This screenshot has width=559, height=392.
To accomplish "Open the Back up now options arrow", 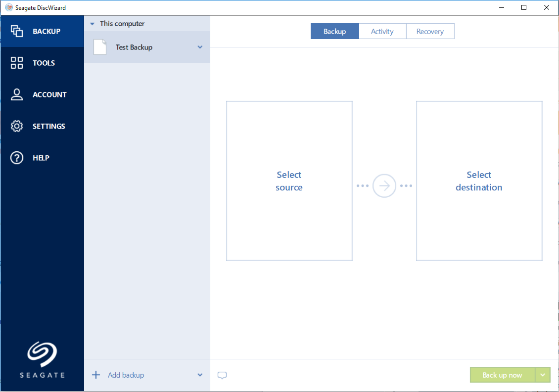I will coord(543,375).
